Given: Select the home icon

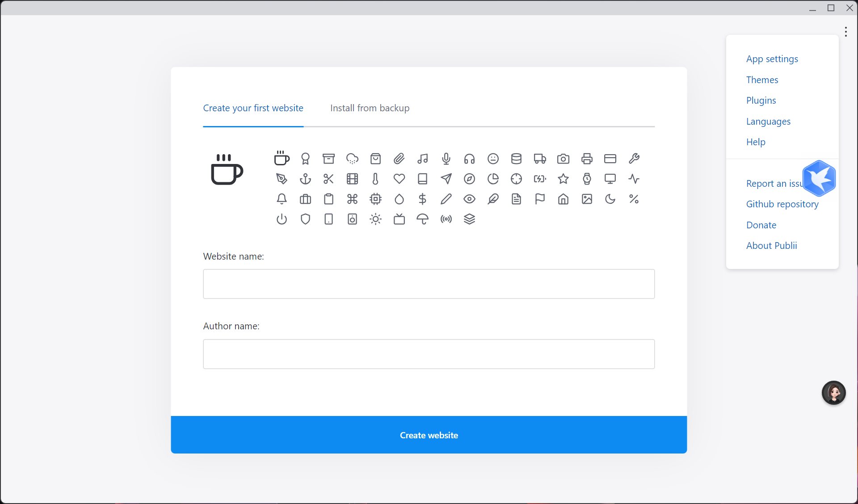Looking at the screenshot, I should tap(563, 199).
